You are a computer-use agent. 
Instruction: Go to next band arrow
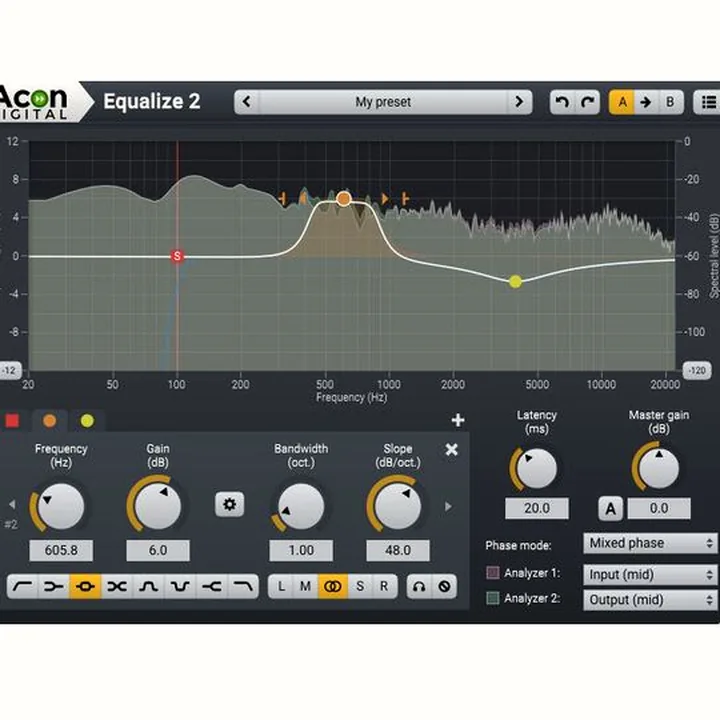pyautogui.click(x=448, y=506)
